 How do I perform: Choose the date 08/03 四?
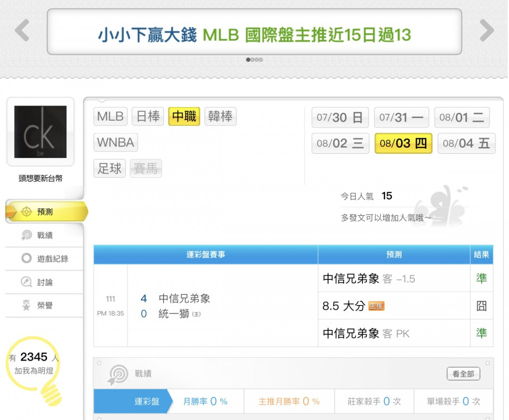pos(403,143)
